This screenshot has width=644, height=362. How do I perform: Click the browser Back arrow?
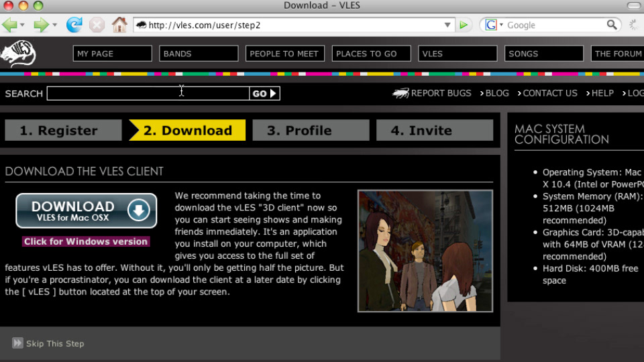[x=10, y=25]
